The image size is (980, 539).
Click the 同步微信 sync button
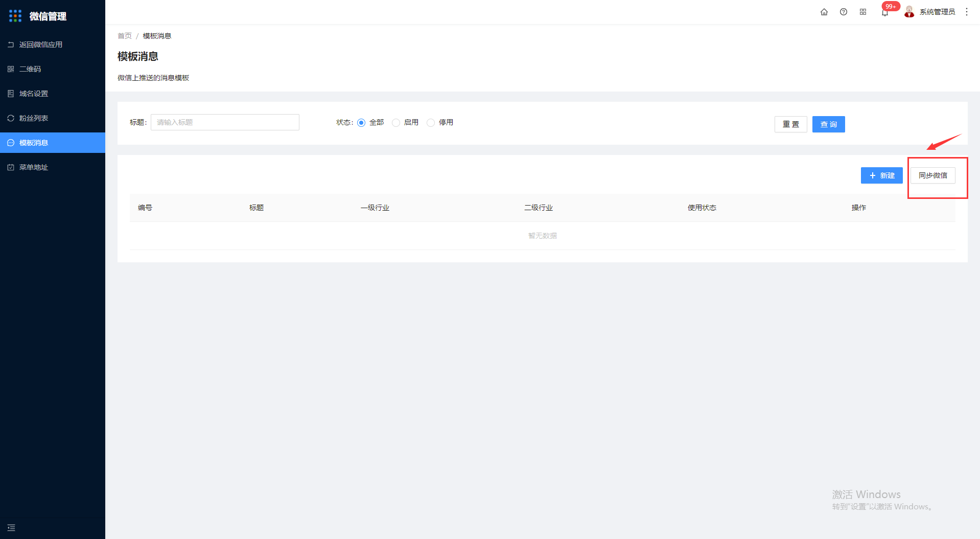pyautogui.click(x=932, y=175)
